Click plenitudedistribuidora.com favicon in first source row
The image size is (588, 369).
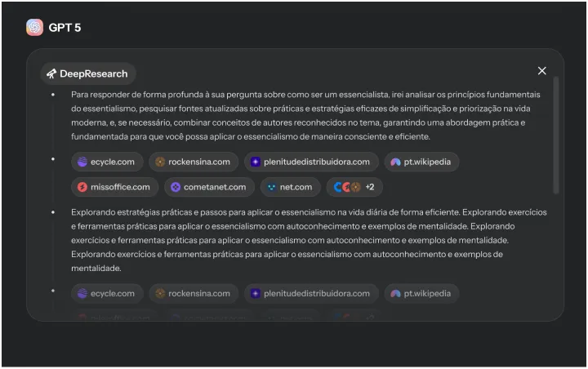[x=256, y=162]
